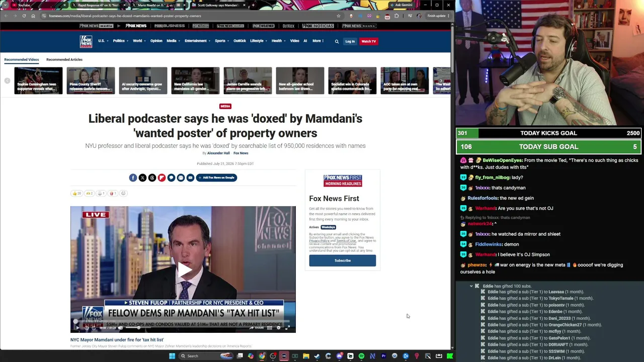Open the Privacy Policy link
The image size is (644, 362).
(319, 241)
